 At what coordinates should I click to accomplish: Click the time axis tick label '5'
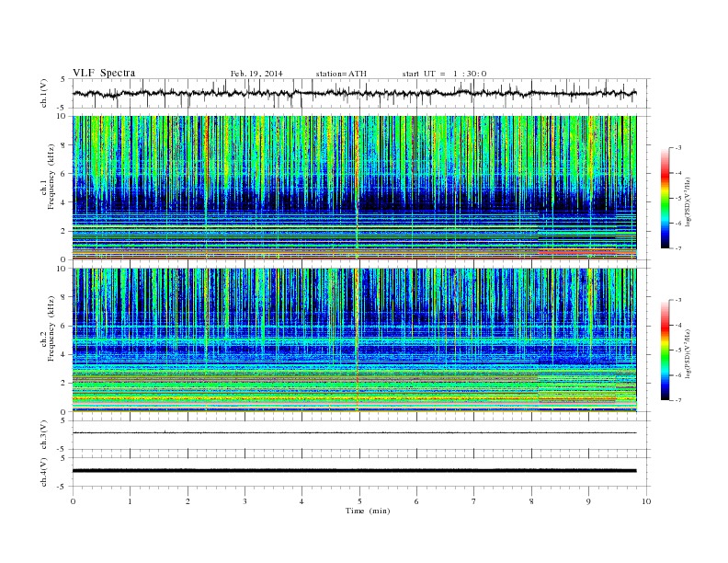point(359,501)
